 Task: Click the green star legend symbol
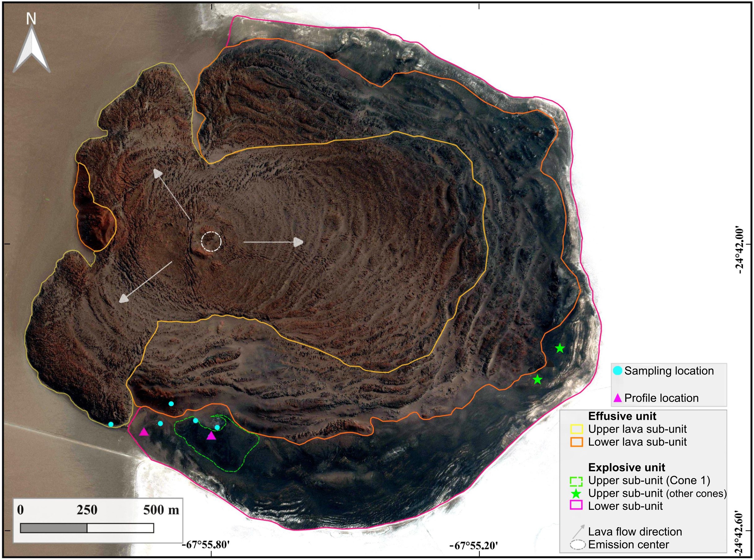click(x=576, y=493)
